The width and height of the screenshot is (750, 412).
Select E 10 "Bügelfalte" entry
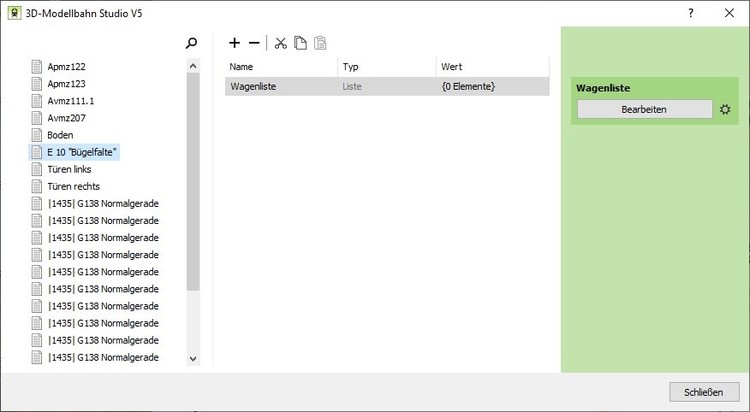click(82, 152)
